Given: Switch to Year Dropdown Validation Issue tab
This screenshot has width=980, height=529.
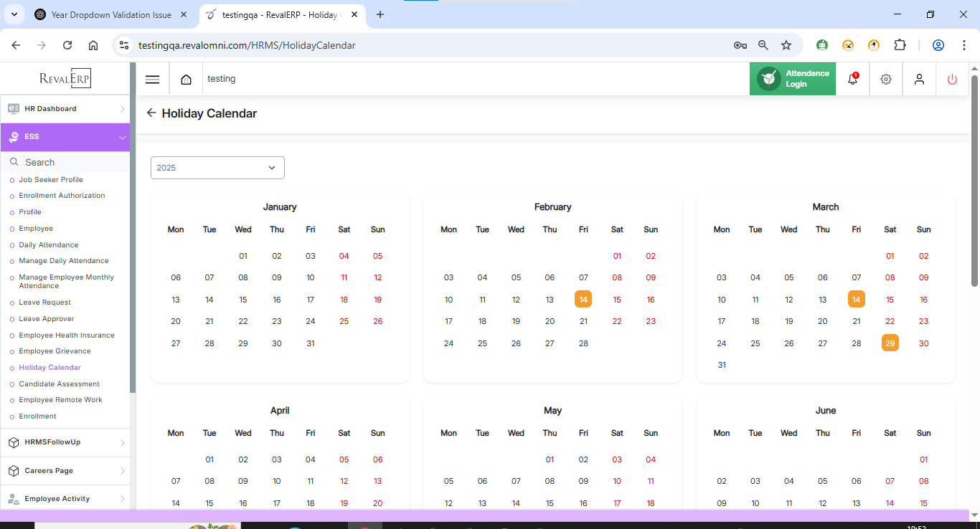Looking at the screenshot, I should (111, 14).
